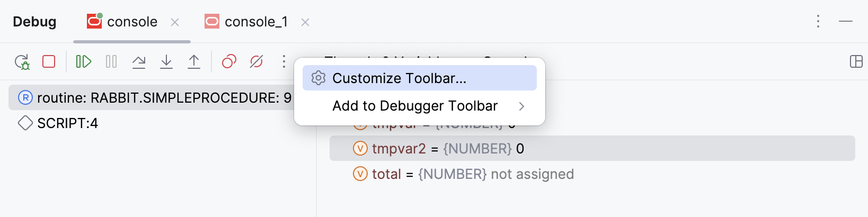Toggle Mute Breakpoints
Image resolution: width=868 pixels, height=217 pixels.
(x=256, y=62)
